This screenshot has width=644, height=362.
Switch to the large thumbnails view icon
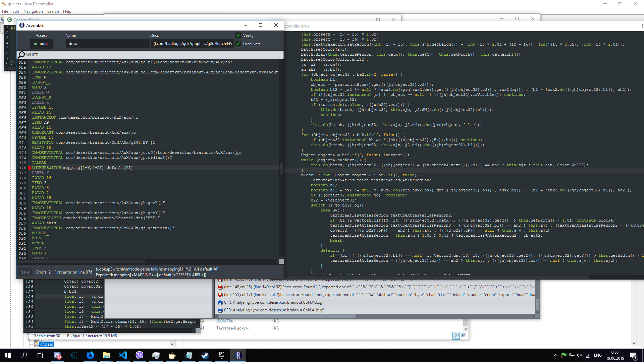click(464, 336)
